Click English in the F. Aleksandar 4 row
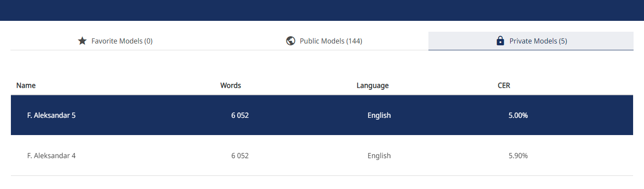 379,155
